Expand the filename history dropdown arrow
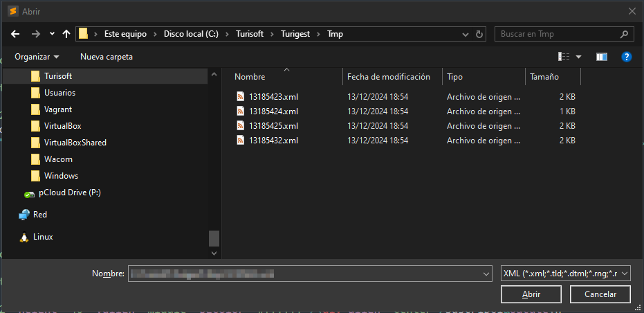Image resolution: width=644 pixels, height=313 pixels. tap(486, 274)
